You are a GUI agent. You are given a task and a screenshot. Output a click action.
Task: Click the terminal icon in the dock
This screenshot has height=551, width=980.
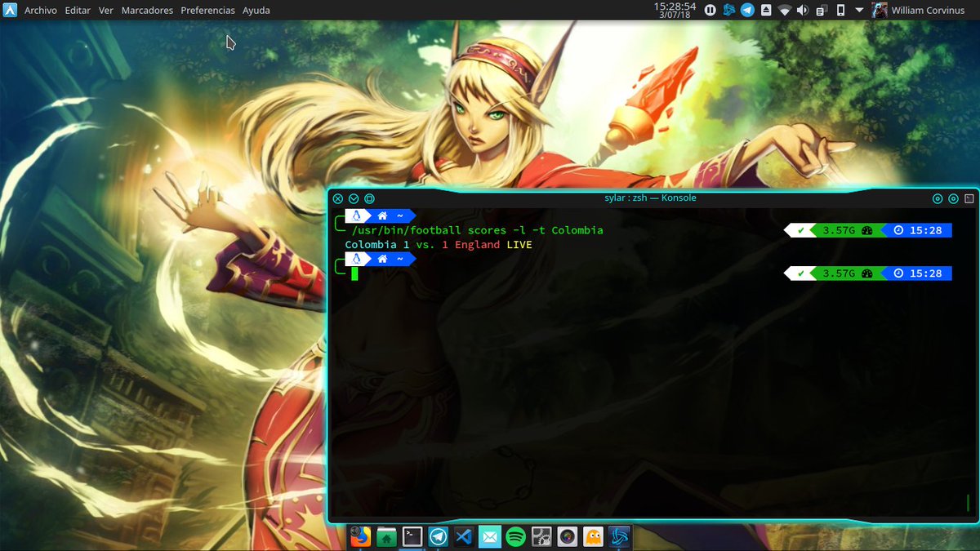[x=412, y=536]
